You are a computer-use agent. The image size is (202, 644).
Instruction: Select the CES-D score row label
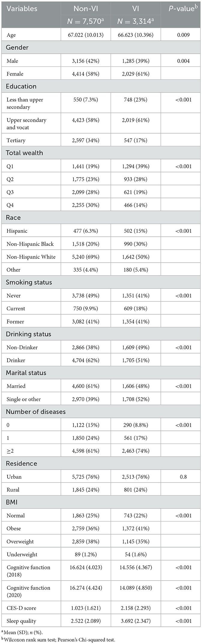tap(21, 608)
